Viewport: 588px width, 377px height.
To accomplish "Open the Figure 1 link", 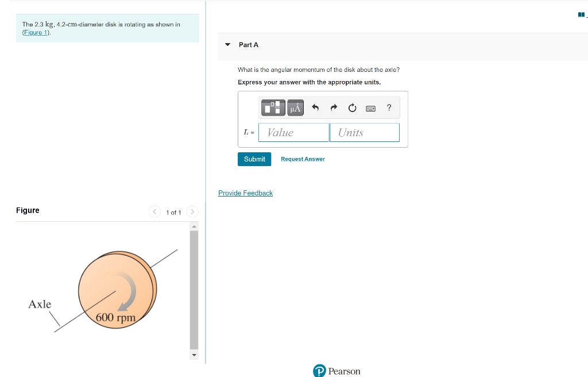I will [36, 32].
